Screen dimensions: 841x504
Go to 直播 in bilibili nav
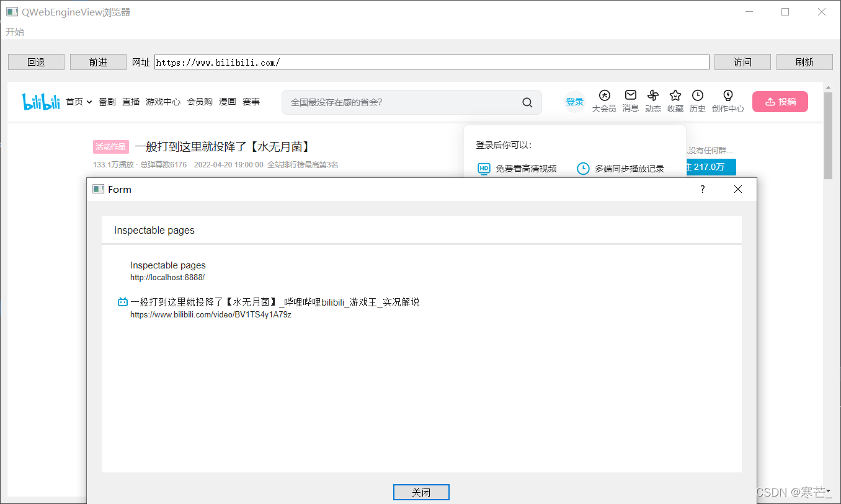[x=131, y=102]
